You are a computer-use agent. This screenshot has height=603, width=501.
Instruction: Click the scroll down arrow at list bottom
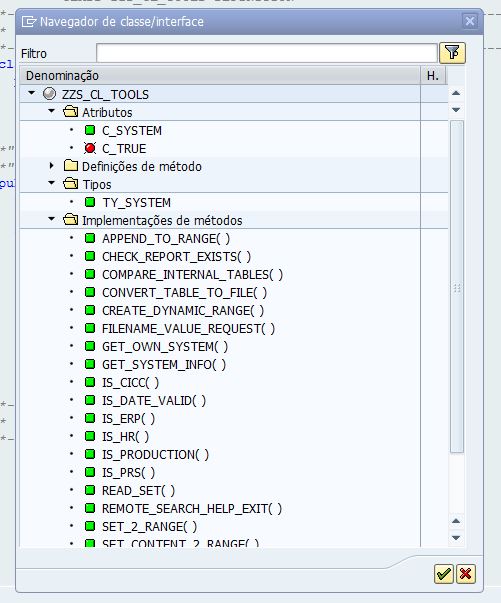[x=456, y=538]
